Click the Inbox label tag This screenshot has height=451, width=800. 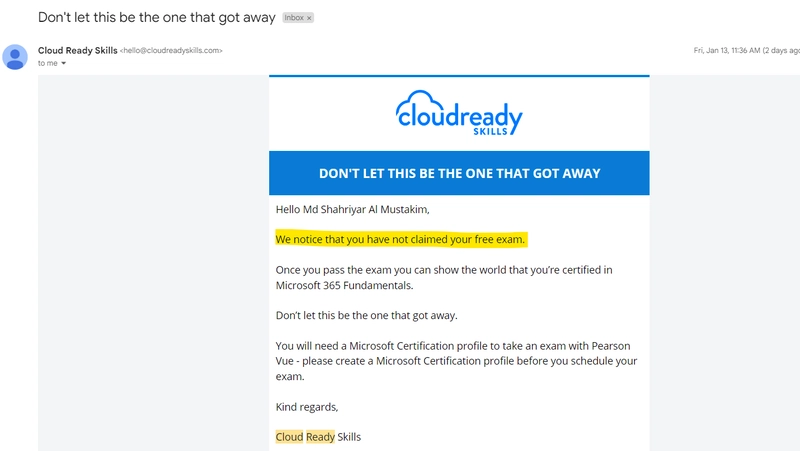(294, 18)
